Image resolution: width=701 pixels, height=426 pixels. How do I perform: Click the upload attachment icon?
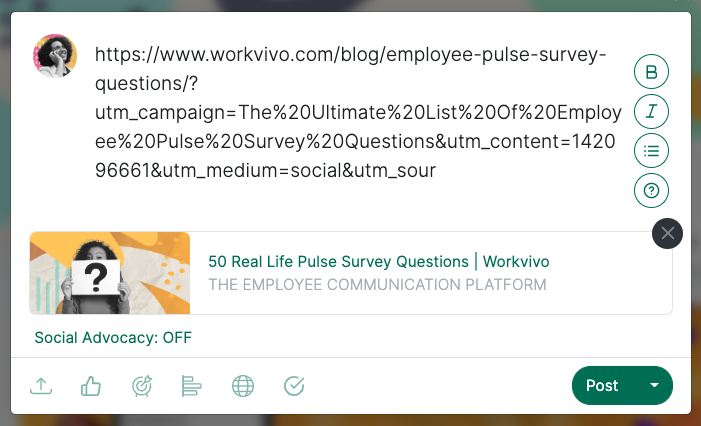(41, 386)
